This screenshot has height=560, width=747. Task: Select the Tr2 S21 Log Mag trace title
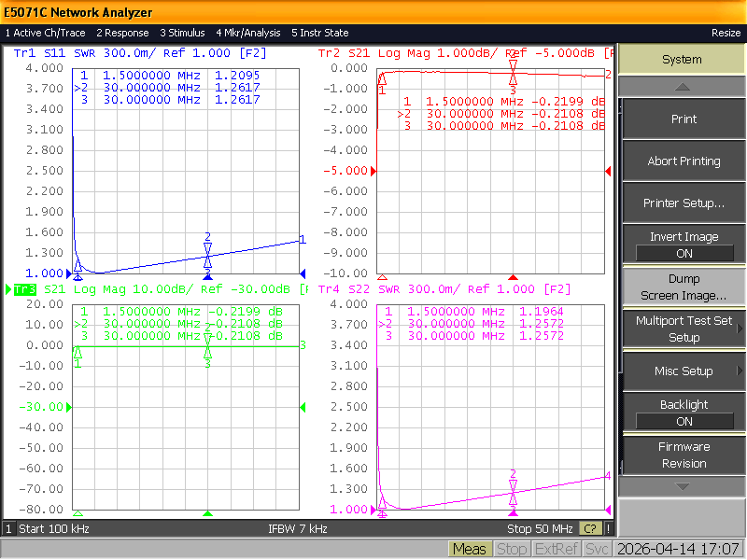466,53
